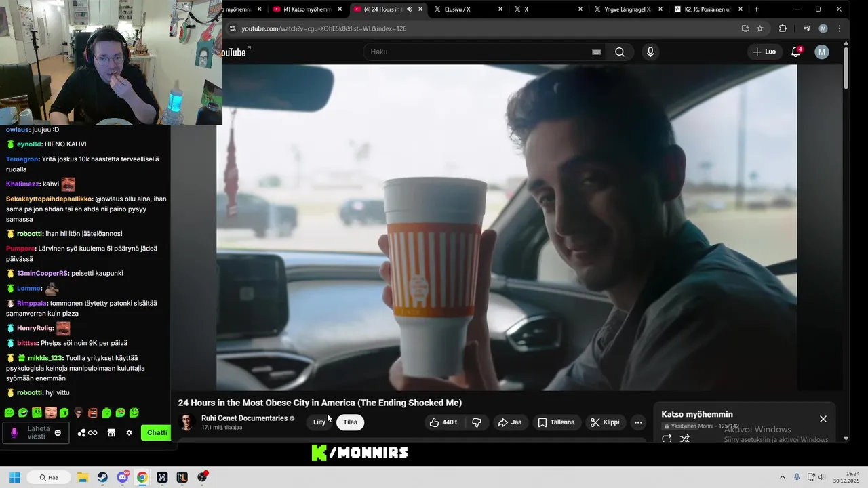Open the Luo create dropdown
The height and width of the screenshot is (488, 868).
tap(765, 52)
